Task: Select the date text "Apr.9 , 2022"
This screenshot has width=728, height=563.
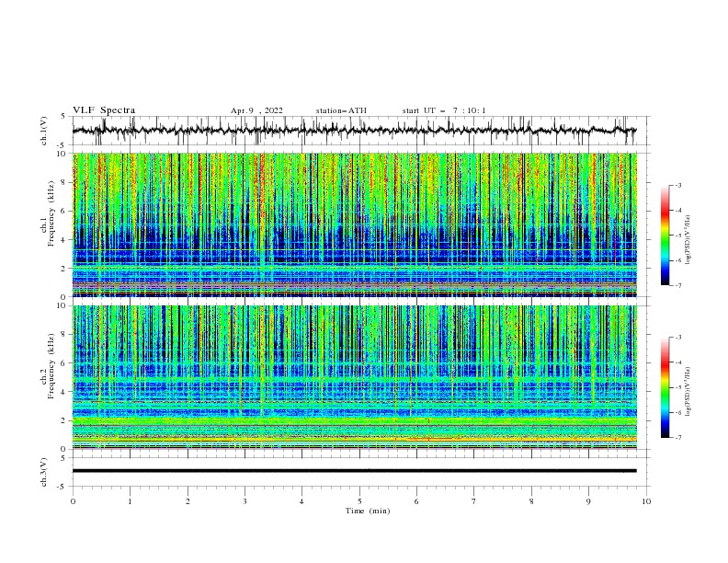Action: click(256, 110)
